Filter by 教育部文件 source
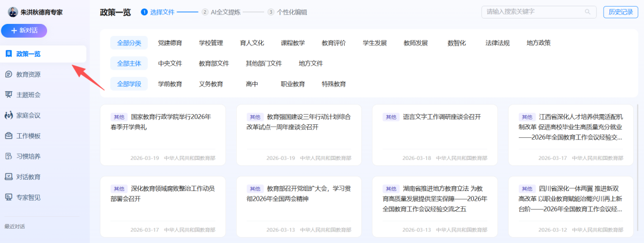 point(213,63)
